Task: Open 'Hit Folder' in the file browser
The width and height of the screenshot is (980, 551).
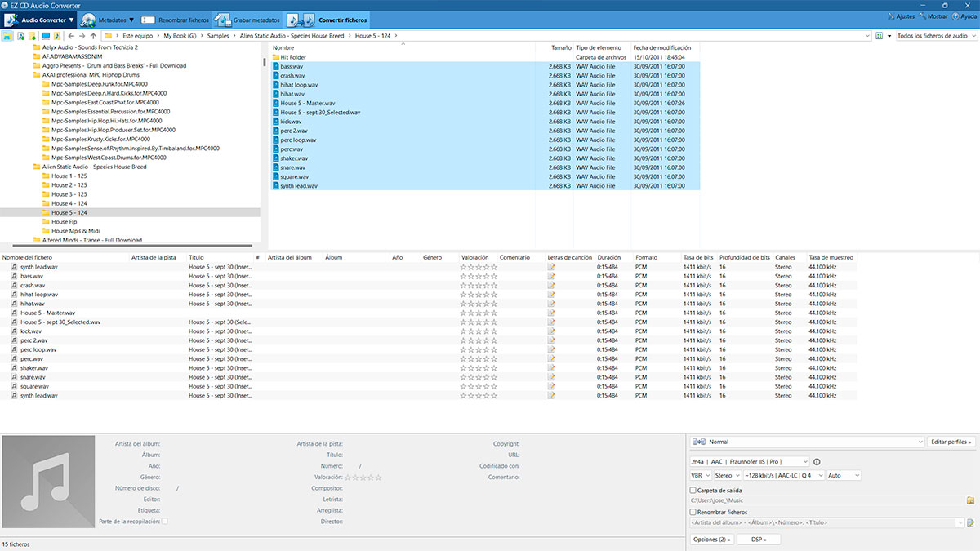Action: click(x=293, y=57)
